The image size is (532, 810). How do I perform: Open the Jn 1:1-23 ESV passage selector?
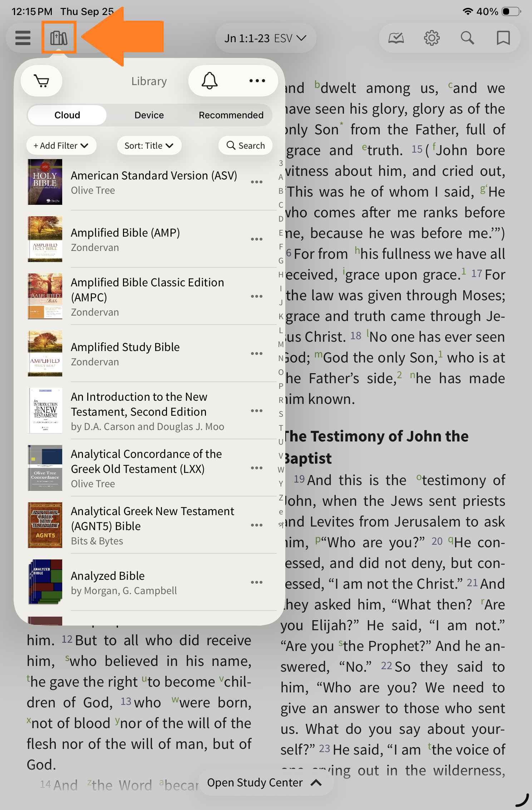(265, 38)
